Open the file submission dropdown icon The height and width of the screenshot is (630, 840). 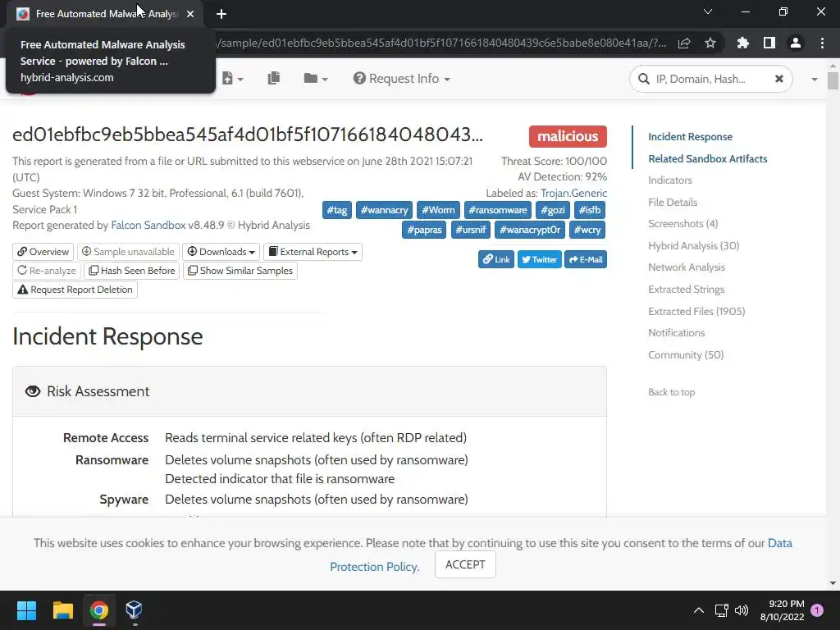tap(232, 79)
